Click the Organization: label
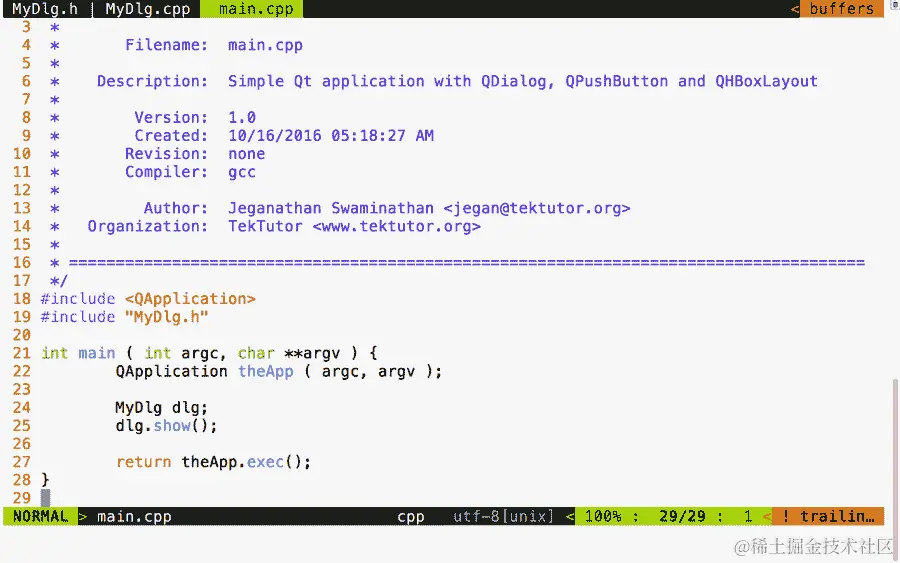Screen dimensions: 900x563 pyautogui.click(x=148, y=226)
